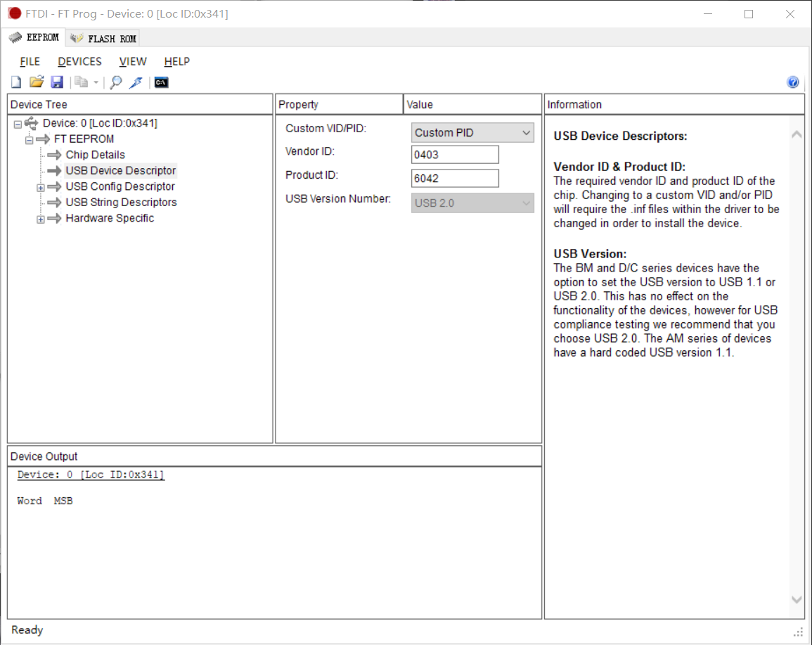Switch to the FLASH ROM tab
This screenshot has width=812, height=645.
pyautogui.click(x=104, y=39)
